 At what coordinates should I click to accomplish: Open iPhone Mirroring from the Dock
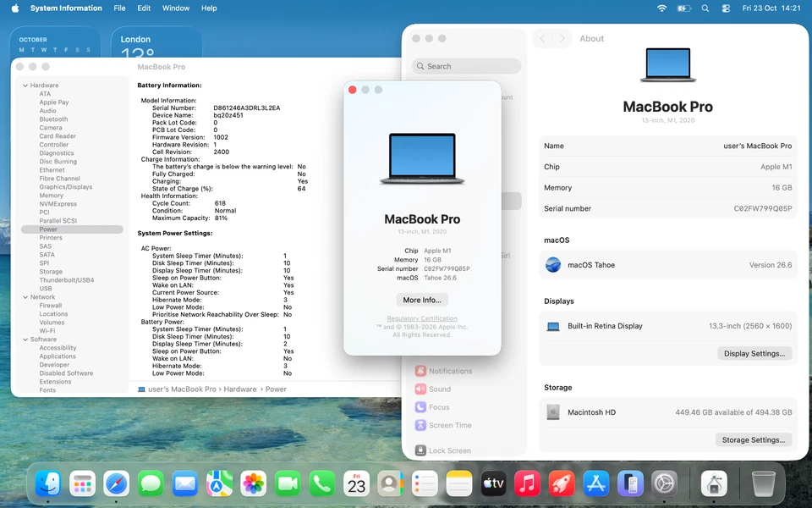click(630, 484)
